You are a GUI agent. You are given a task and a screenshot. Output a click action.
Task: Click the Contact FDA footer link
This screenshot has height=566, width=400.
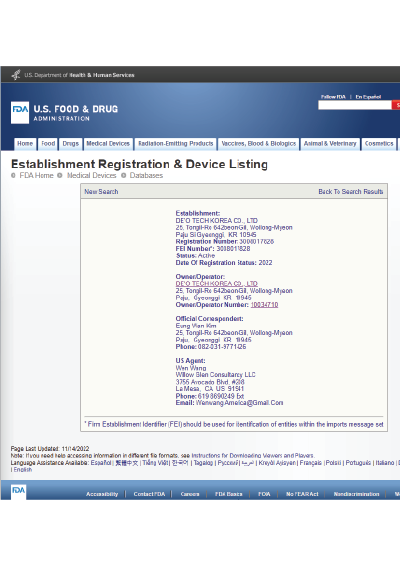pos(149,494)
